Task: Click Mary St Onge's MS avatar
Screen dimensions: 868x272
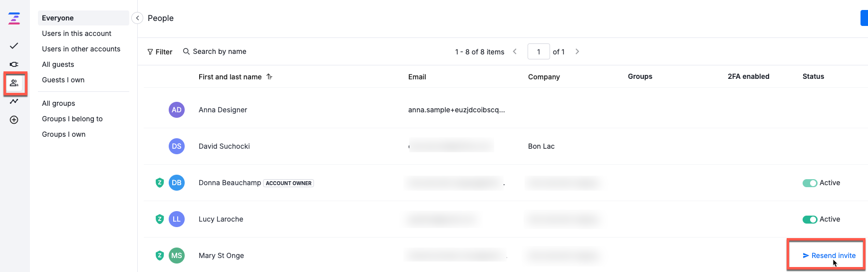Action: pyautogui.click(x=177, y=256)
